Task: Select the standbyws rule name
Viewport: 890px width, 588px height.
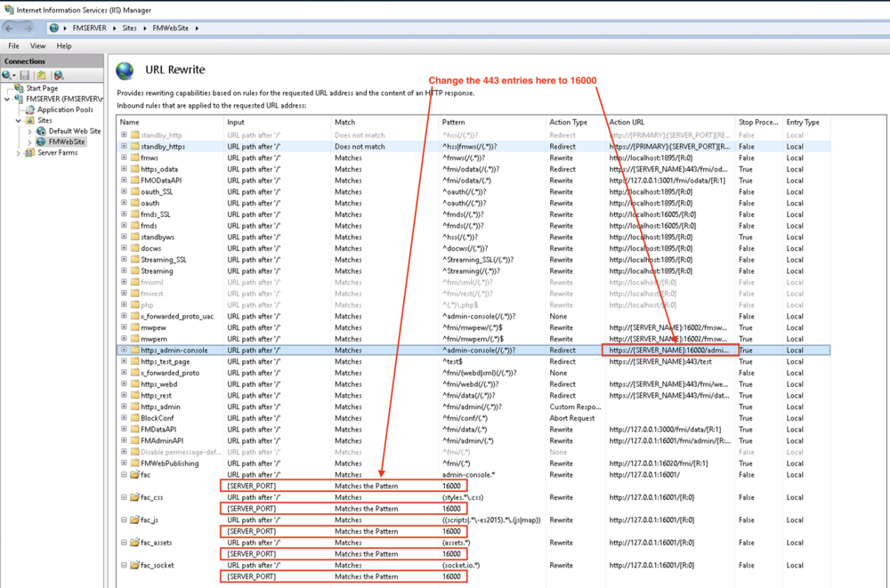Action: tap(158, 238)
